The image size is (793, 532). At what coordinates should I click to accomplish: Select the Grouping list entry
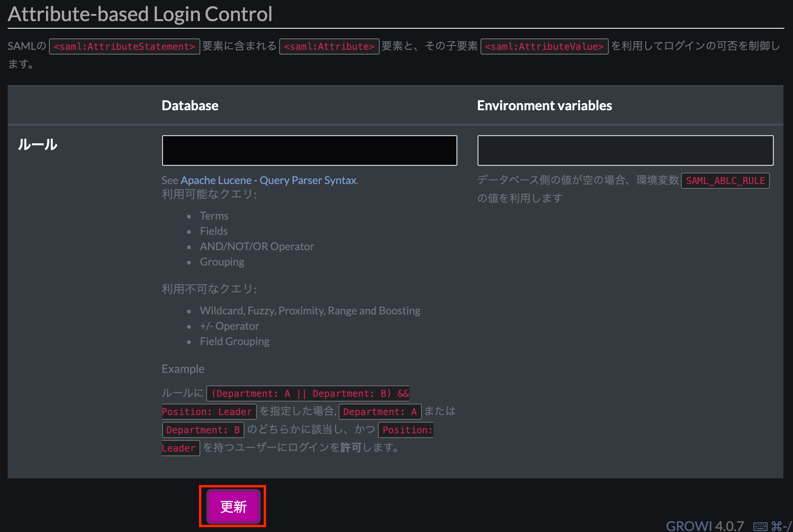[x=222, y=262]
